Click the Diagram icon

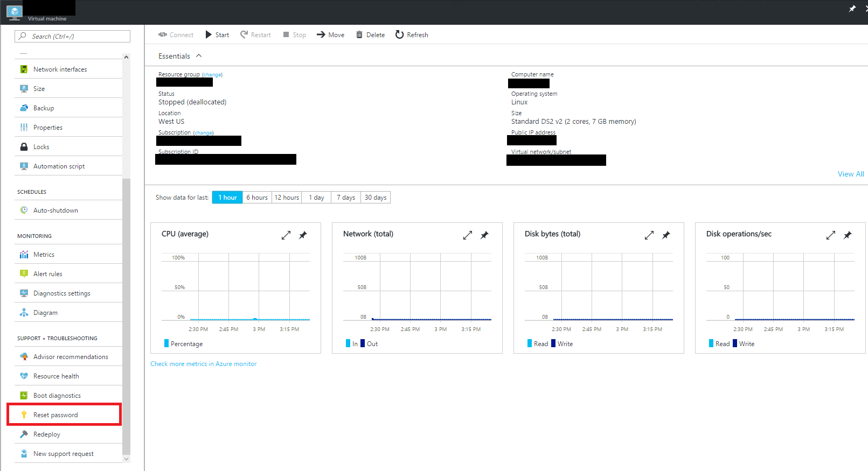coord(24,313)
